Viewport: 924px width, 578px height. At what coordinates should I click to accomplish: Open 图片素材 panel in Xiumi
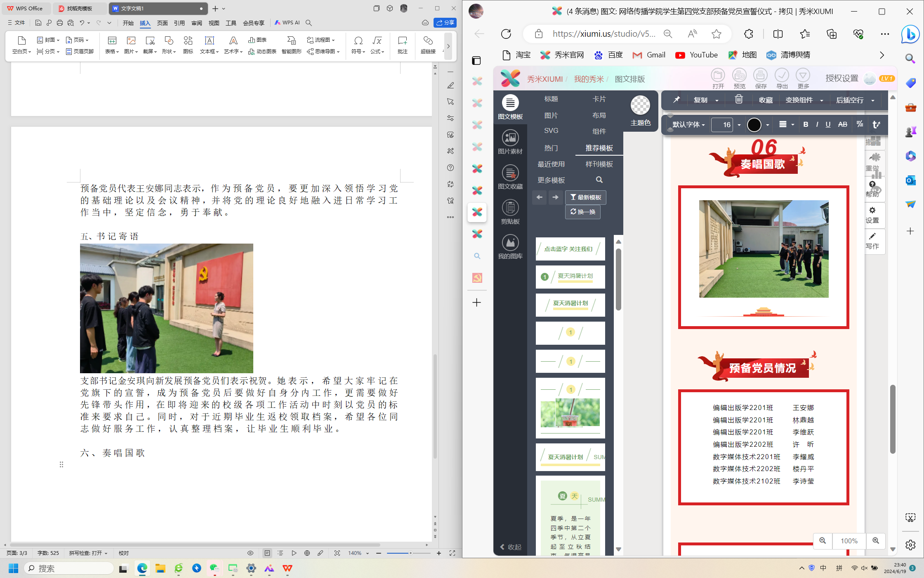click(x=510, y=142)
